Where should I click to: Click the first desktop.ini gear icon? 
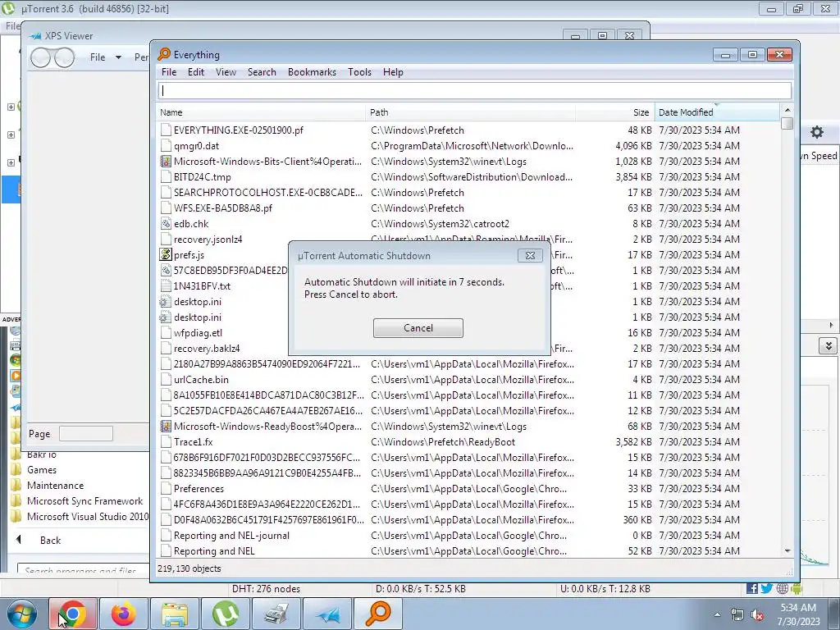point(166,302)
